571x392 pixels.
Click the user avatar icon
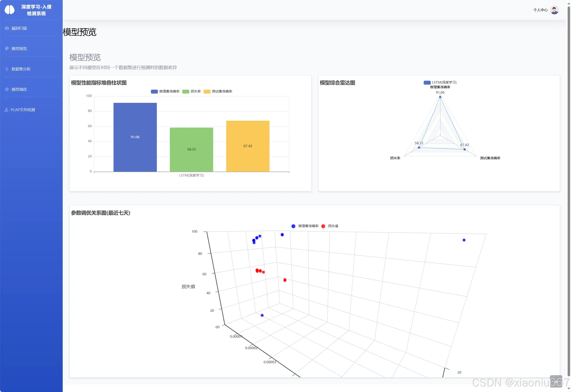tap(554, 10)
